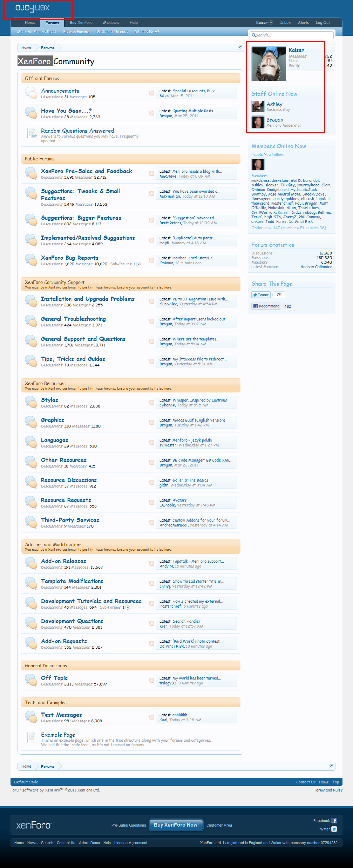
Task: Click the magnifier icon in the search box
Action: point(253,35)
